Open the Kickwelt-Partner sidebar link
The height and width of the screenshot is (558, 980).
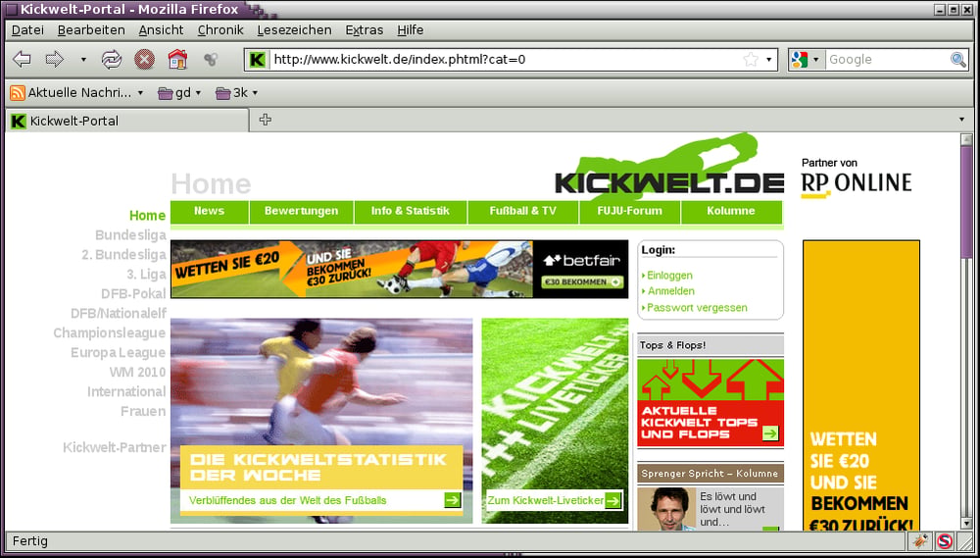coord(115,448)
